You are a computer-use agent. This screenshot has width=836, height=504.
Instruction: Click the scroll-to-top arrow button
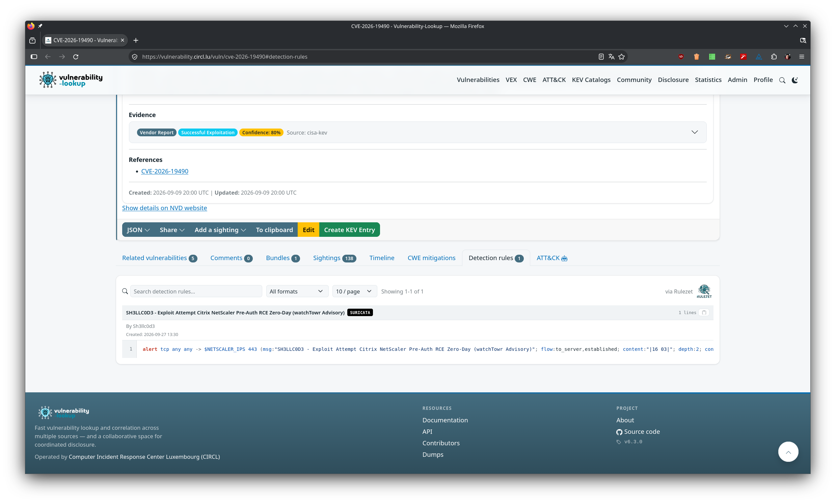pyautogui.click(x=788, y=452)
